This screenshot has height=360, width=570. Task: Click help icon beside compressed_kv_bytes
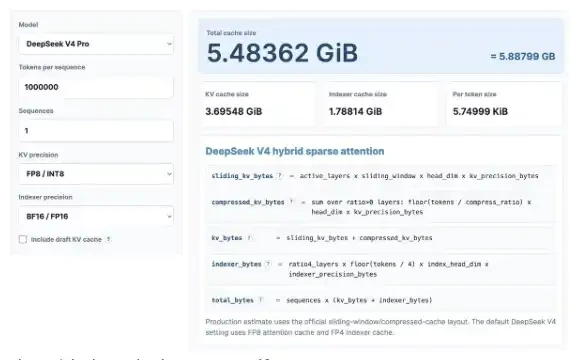(x=291, y=202)
